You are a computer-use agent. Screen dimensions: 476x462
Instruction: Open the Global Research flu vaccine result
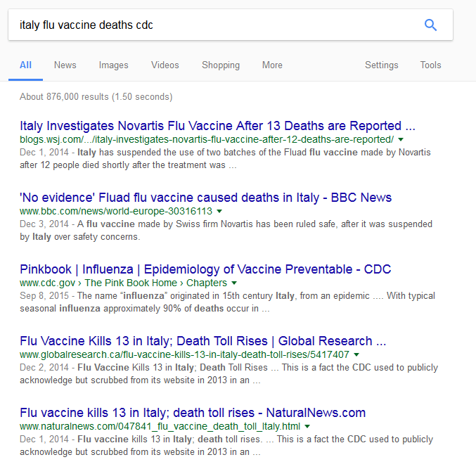pos(202,341)
